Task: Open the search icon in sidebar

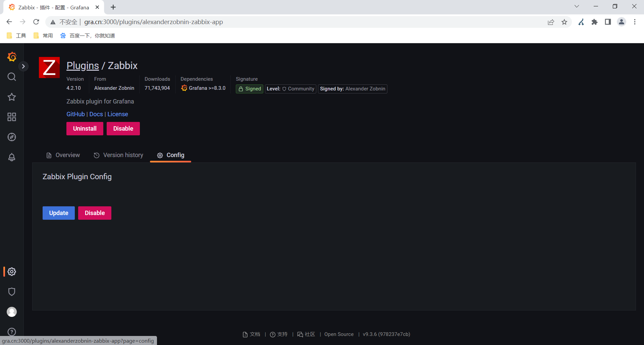Action: coord(12,77)
